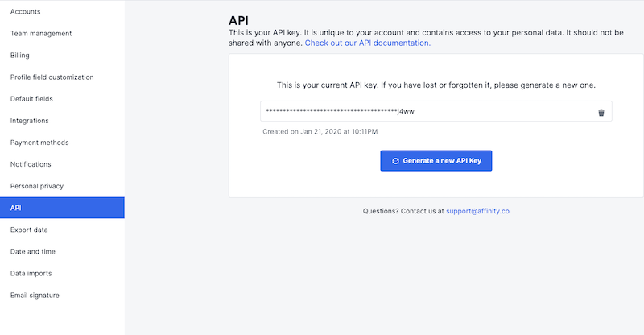Viewport: 644px width, 335px height.
Task: Open the Export data page
Action: (29, 230)
